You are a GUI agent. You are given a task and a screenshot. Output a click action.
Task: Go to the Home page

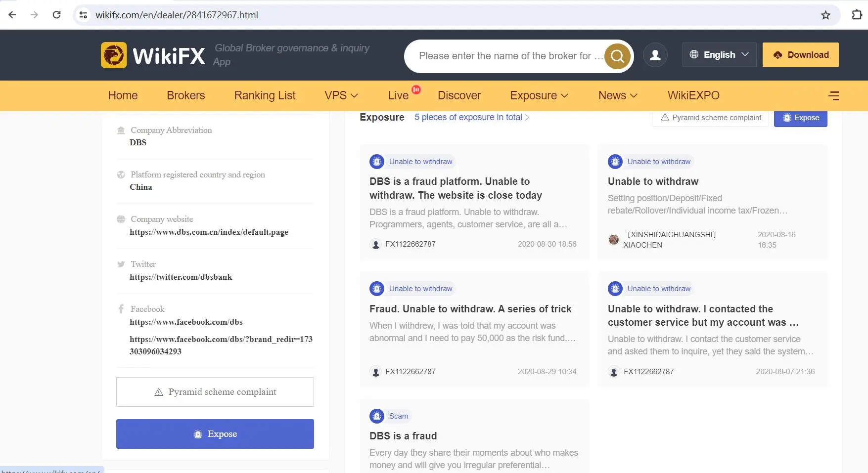click(x=123, y=95)
